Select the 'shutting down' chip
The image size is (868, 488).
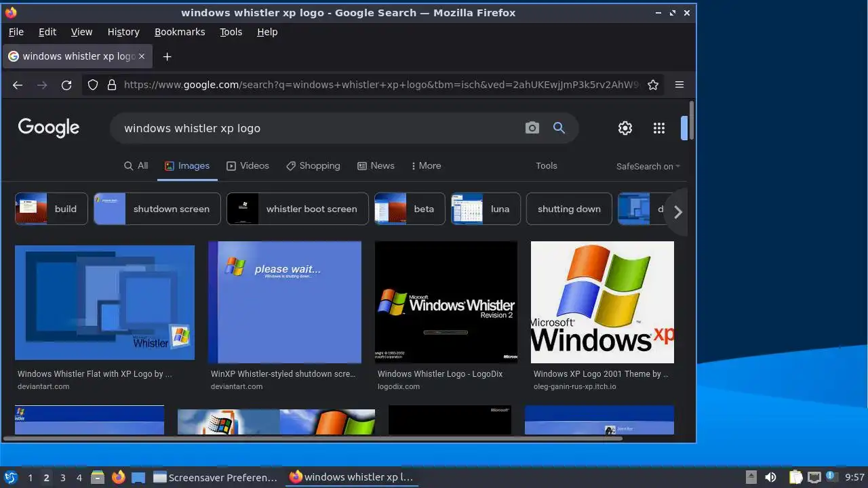point(569,209)
